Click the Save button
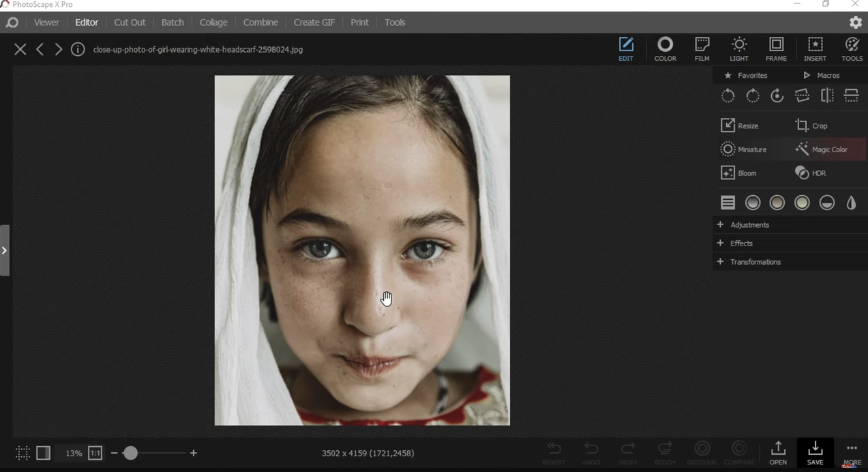This screenshot has width=868, height=472. pos(815,453)
